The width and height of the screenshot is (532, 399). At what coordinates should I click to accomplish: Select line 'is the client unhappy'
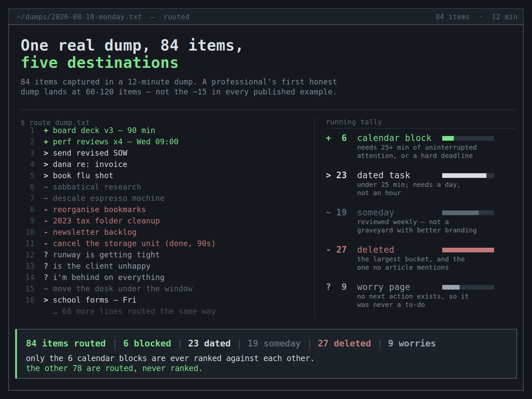coord(102,266)
